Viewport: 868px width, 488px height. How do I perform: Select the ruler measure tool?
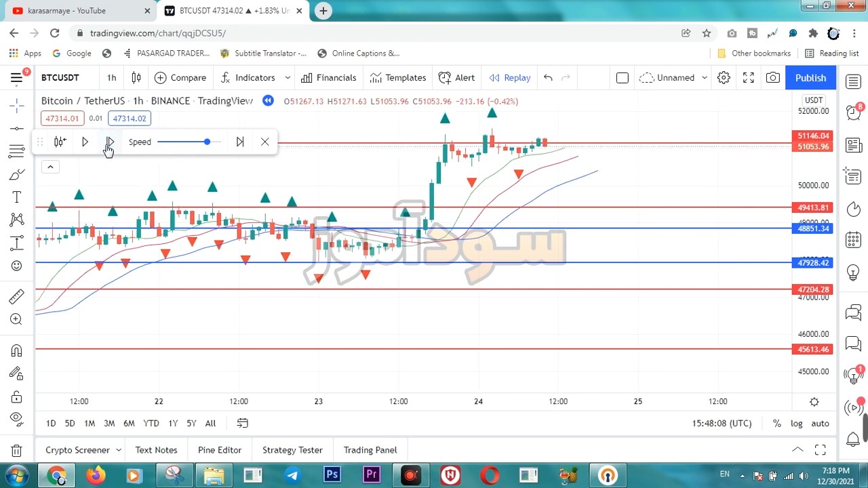(x=17, y=296)
